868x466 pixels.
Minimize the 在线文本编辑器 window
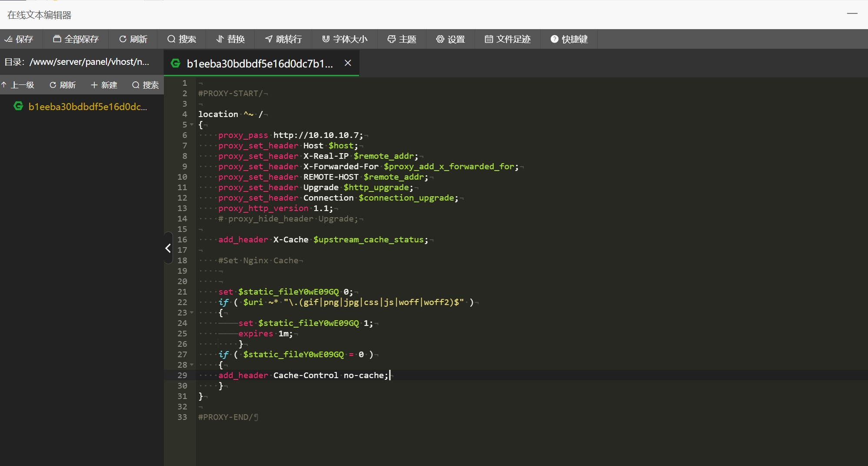[852, 14]
